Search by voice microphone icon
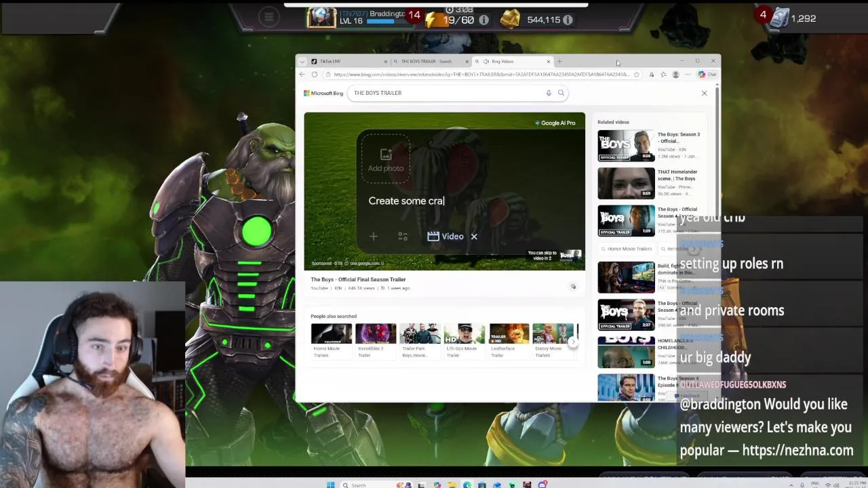868x488 pixels. click(549, 93)
